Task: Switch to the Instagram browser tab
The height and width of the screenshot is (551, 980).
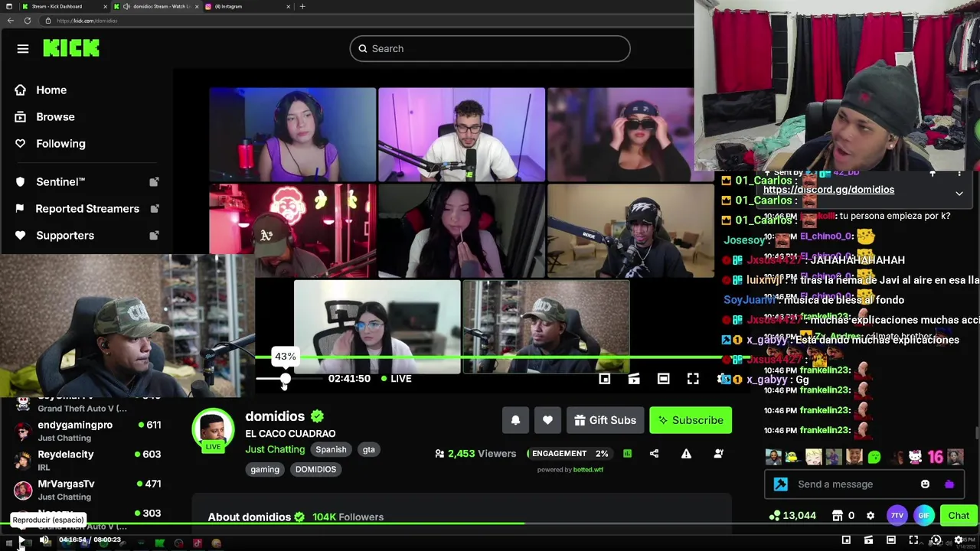Action: click(245, 6)
